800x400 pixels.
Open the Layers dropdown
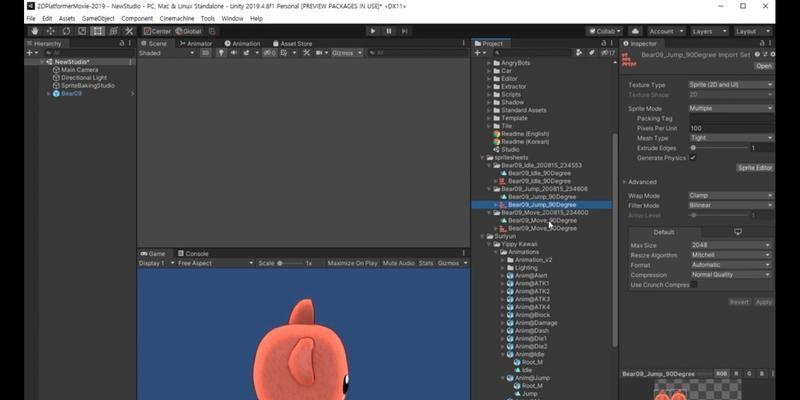pos(708,31)
